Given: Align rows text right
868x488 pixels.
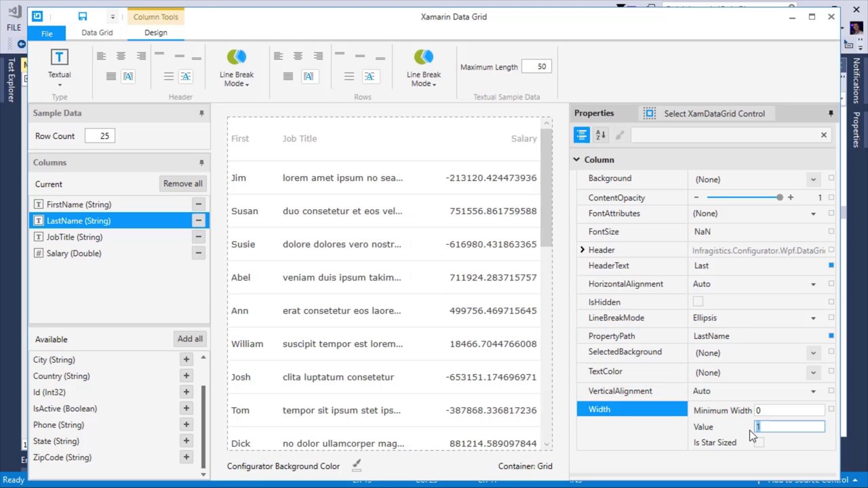Looking at the screenshot, I should click(318, 56).
